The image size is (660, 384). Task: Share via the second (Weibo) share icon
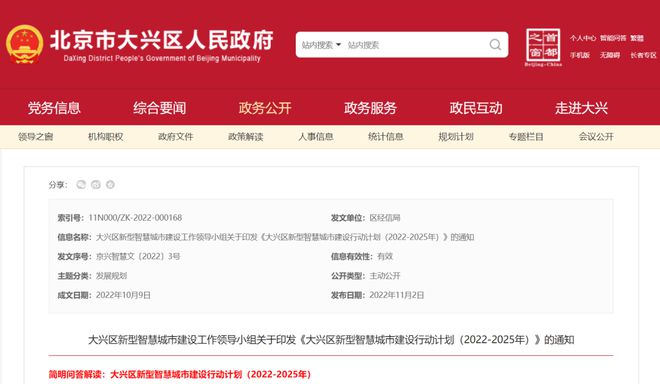point(96,184)
